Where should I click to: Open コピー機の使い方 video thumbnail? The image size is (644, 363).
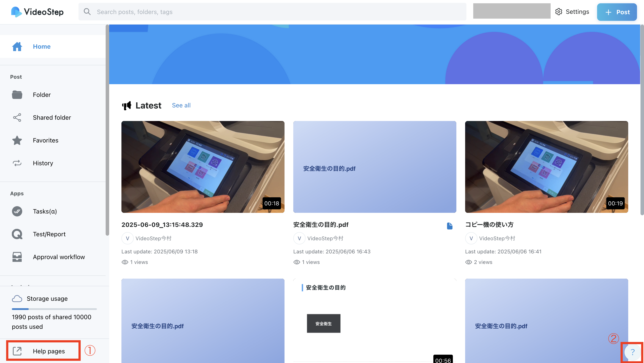click(546, 167)
